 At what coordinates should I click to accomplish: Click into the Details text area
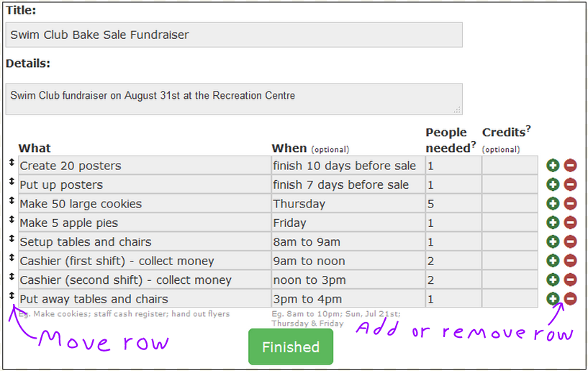coord(234,99)
